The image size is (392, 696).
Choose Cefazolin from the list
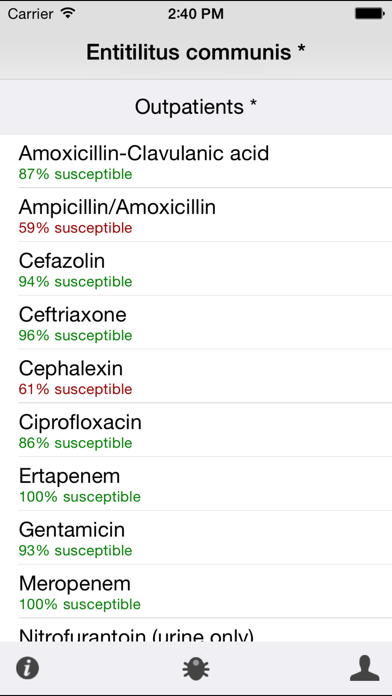(196, 269)
